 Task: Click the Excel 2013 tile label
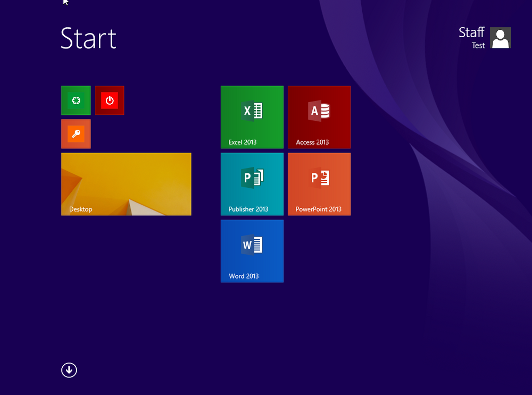243,142
